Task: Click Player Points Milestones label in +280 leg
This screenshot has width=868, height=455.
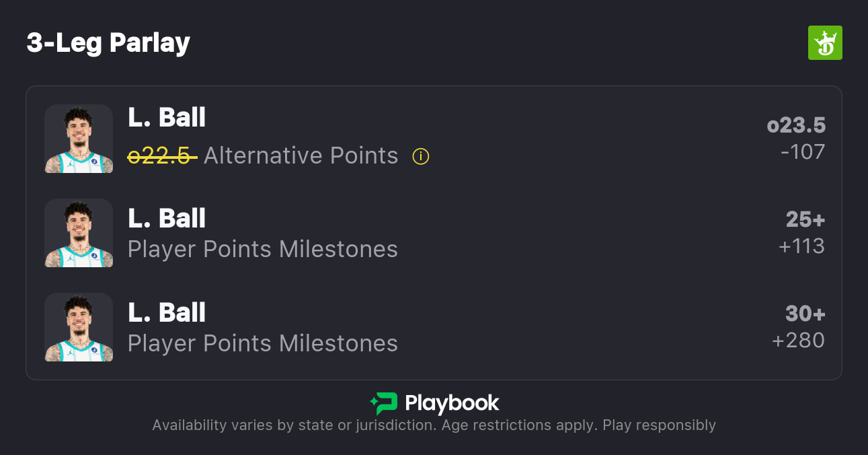Action: pyautogui.click(x=263, y=343)
